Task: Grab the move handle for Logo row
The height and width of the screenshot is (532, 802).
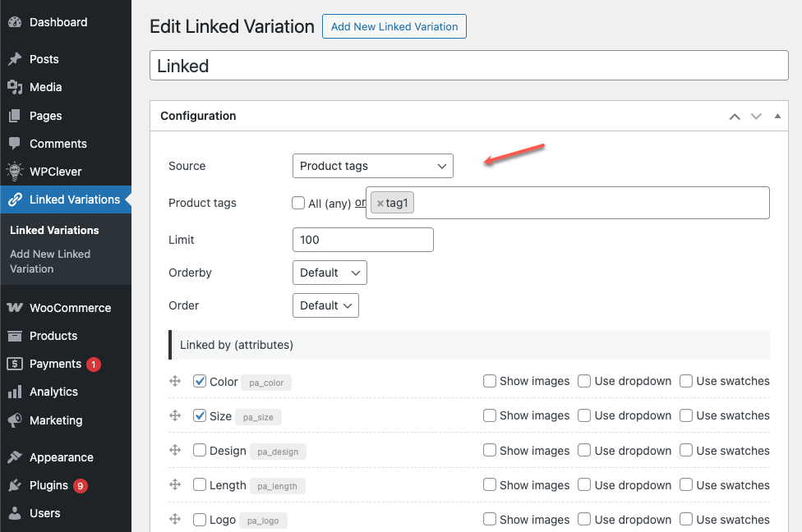Action: click(x=175, y=519)
